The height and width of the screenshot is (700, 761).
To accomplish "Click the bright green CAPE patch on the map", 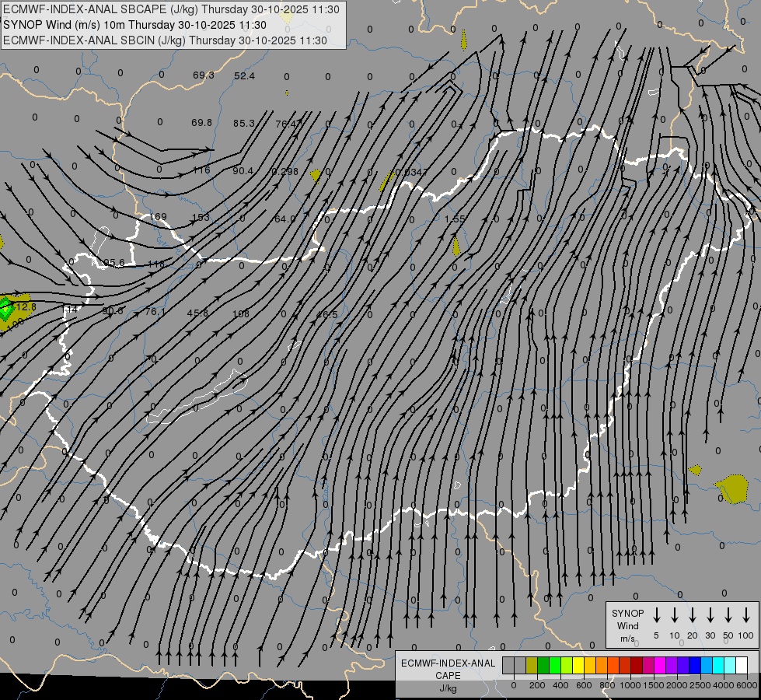I will 5,309.
